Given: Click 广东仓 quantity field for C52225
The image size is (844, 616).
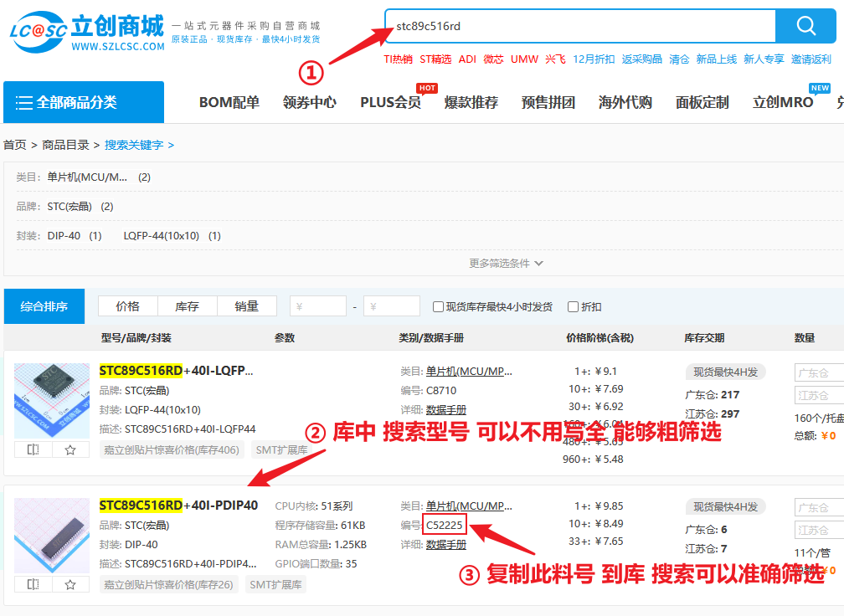Looking at the screenshot, I should tap(819, 507).
